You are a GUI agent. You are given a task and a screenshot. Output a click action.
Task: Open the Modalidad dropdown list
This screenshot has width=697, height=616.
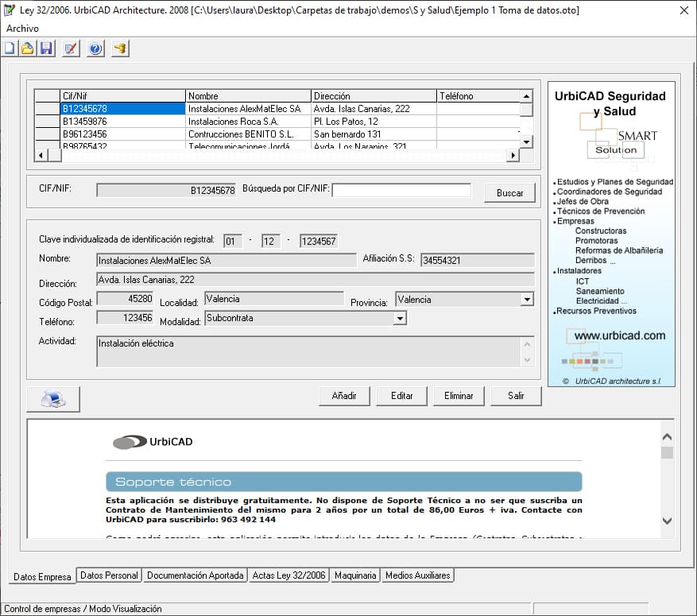tap(401, 319)
